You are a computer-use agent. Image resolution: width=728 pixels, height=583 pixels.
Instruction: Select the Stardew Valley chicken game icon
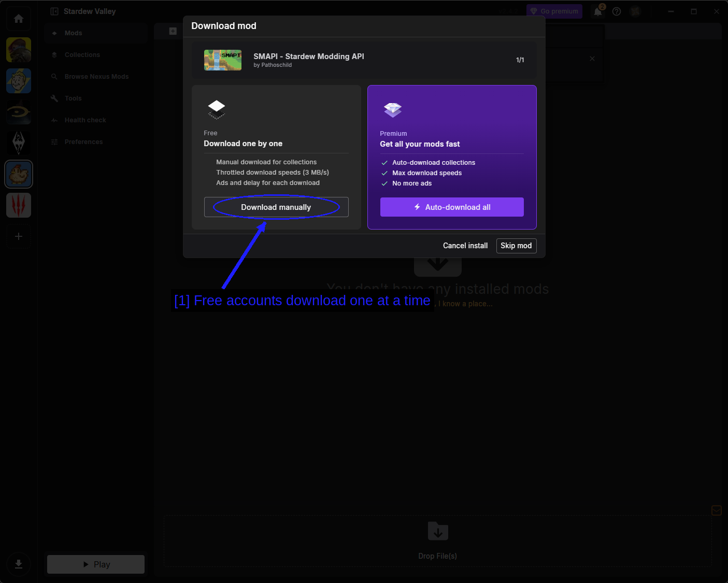tap(19, 174)
